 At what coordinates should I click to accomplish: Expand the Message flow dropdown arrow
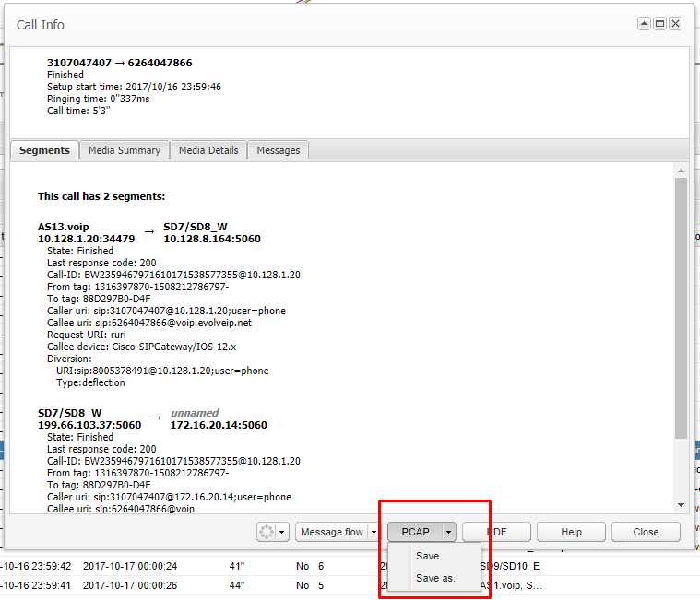(x=374, y=532)
